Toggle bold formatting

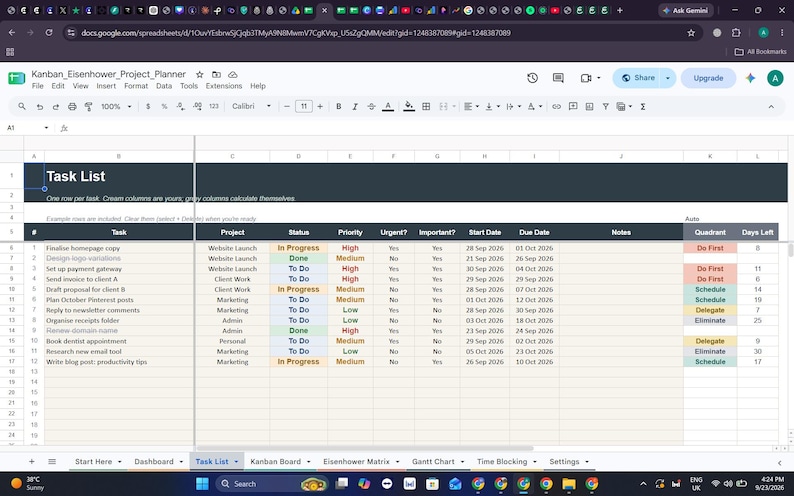click(338, 106)
